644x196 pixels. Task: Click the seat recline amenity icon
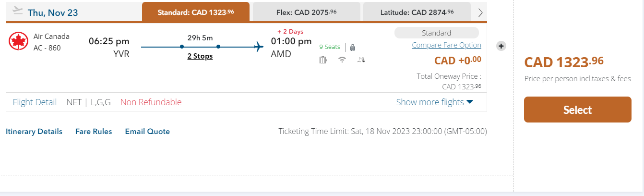[x=361, y=60]
